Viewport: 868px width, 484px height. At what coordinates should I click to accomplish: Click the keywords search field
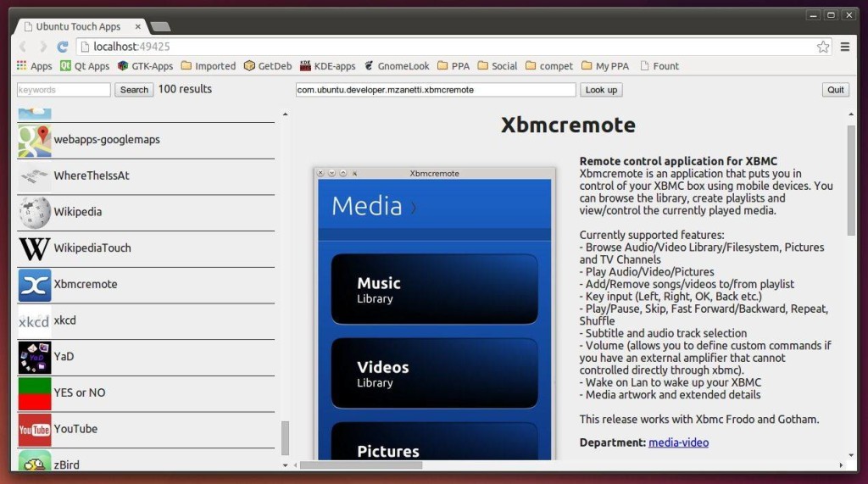tap(64, 90)
